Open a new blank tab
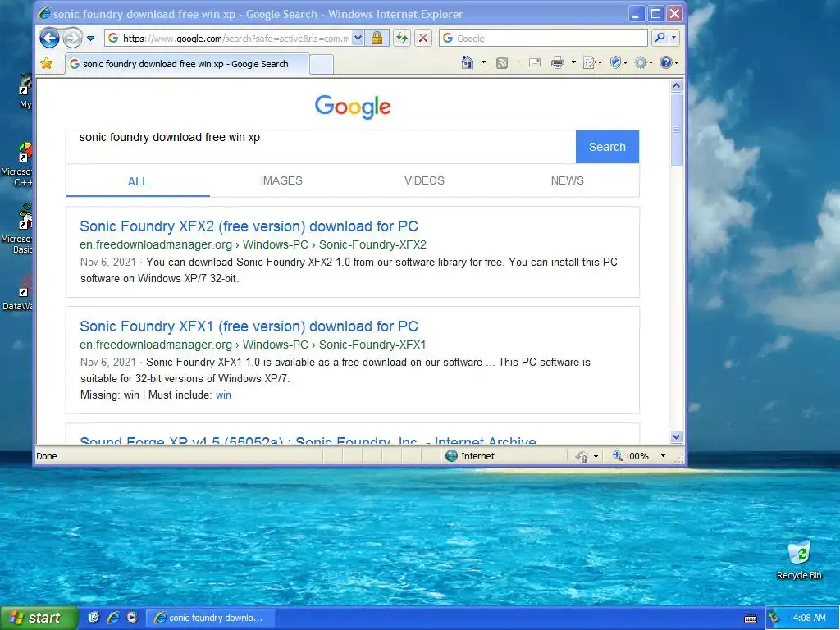This screenshot has width=840, height=630. tap(322, 64)
